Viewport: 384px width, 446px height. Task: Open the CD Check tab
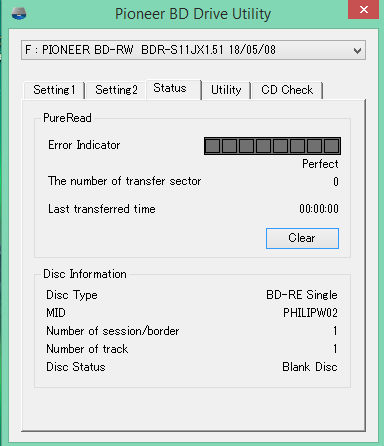287,90
